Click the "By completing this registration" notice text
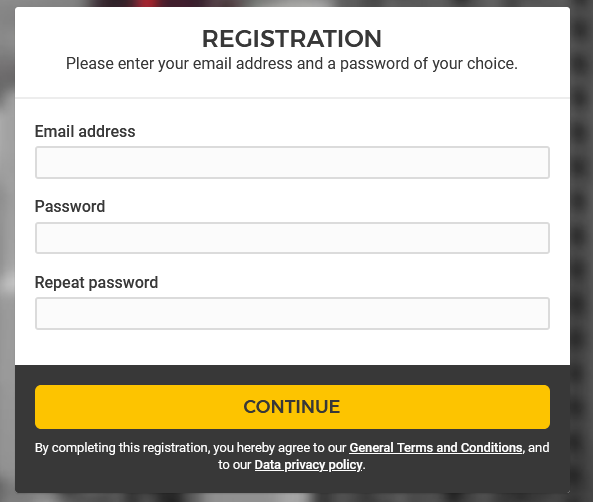Screen dimensions: 593x502 [x=292, y=456]
